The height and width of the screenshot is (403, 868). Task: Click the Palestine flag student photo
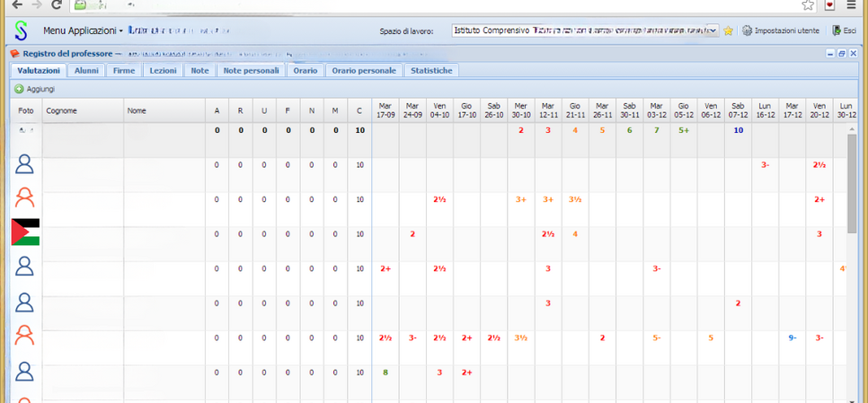[x=25, y=232]
